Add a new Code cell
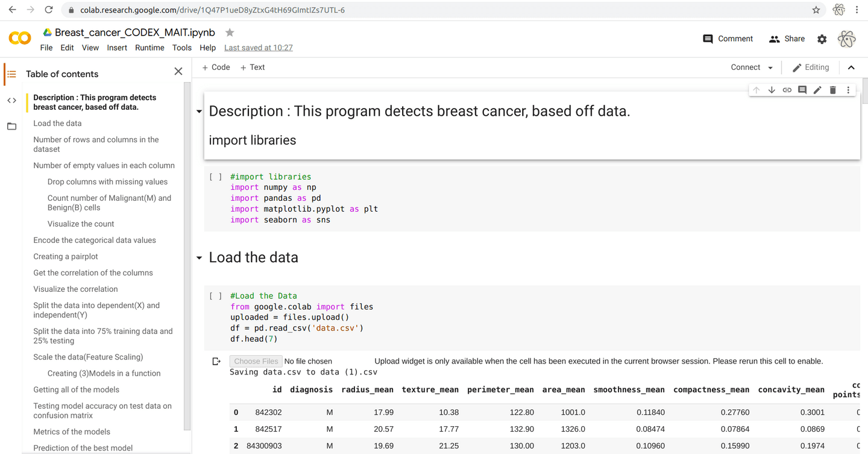 [216, 68]
